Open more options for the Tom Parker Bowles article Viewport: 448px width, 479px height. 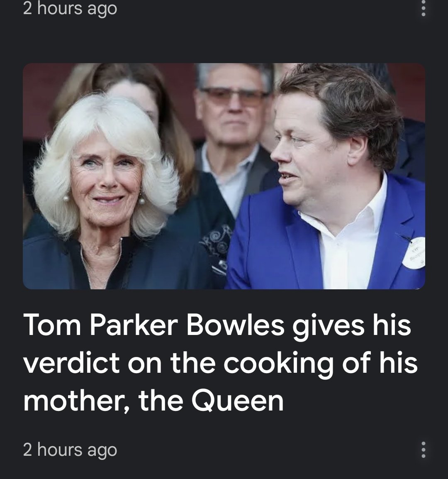pyautogui.click(x=423, y=450)
